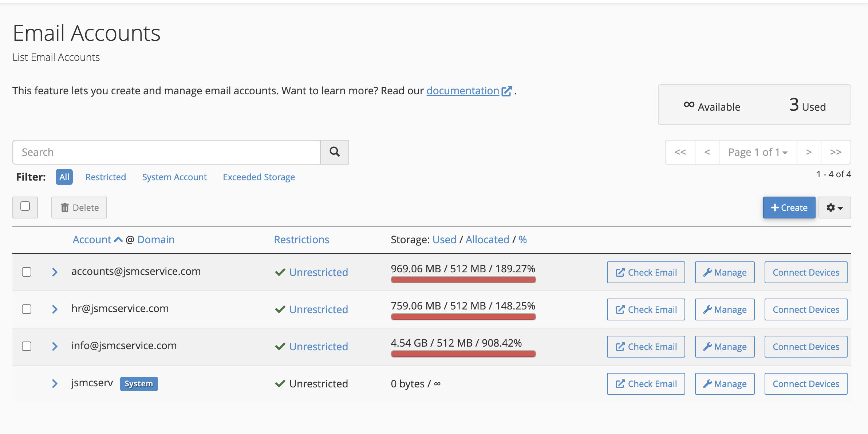Image resolution: width=868 pixels, height=434 pixels.
Task: Tick the info@jsmcservice.com checkbox
Action: tap(27, 346)
